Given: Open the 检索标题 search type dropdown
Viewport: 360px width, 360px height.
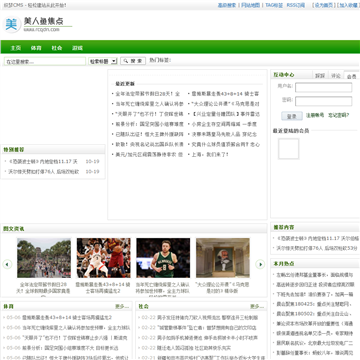Looking at the screenshot, I should [103, 61].
